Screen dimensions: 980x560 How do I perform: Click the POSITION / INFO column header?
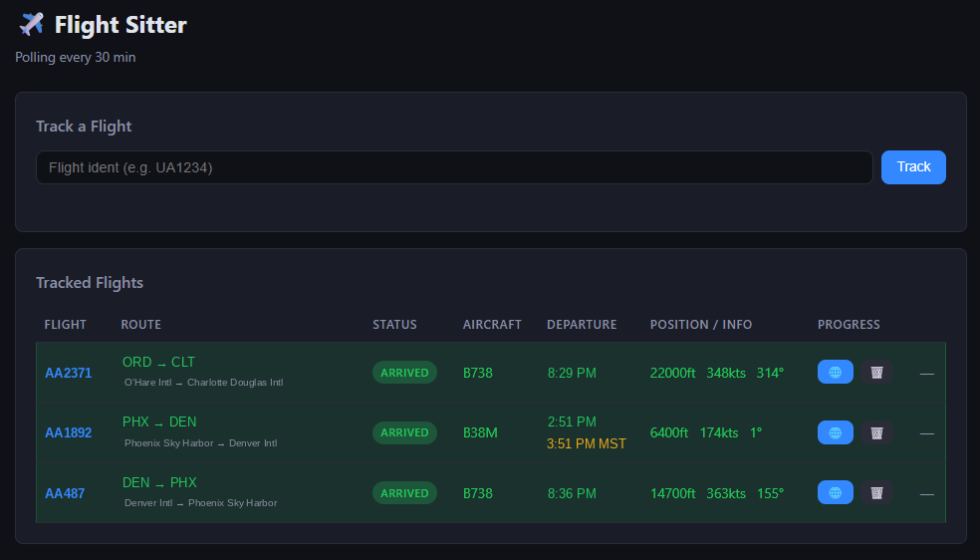click(700, 325)
